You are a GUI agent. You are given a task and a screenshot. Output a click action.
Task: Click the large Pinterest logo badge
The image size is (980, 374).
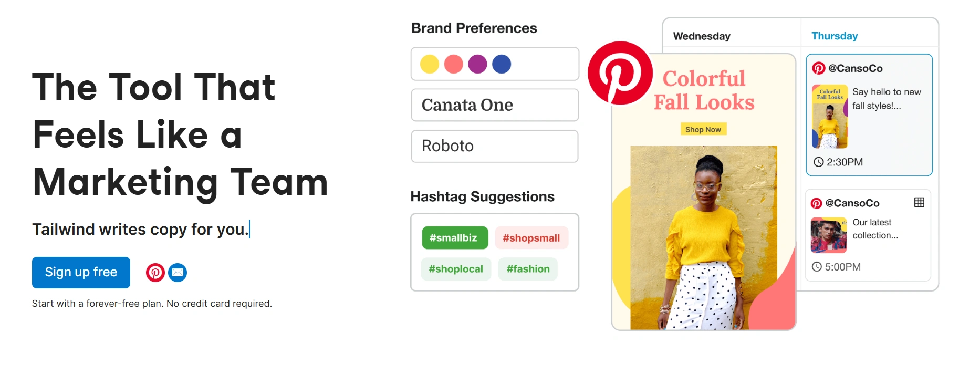[620, 73]
